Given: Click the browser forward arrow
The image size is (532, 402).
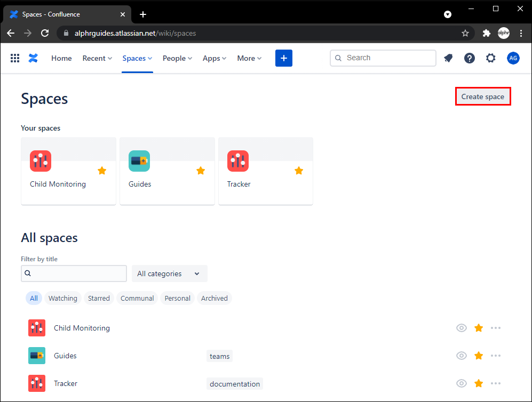Looking at the screenshot, I should 28,33.
